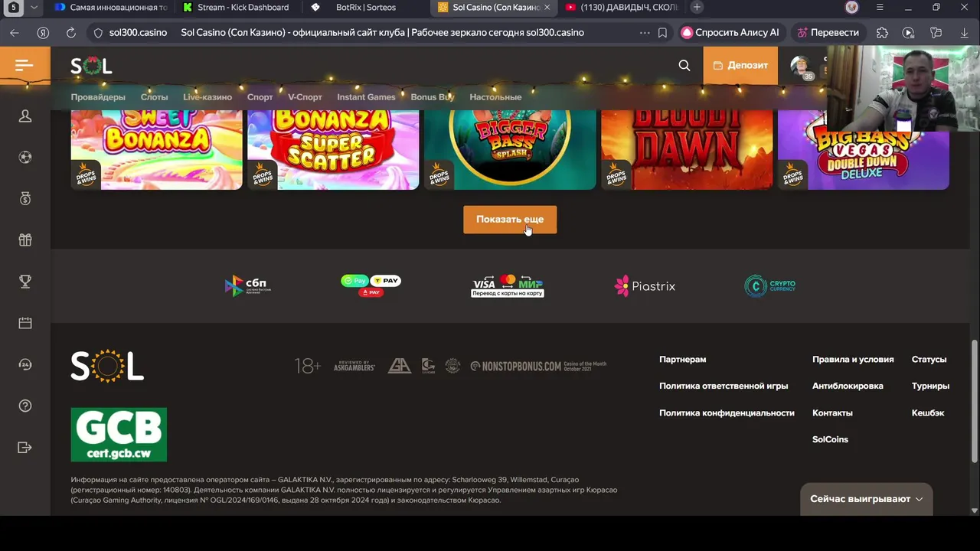Click the orange "Депозит" button
980x551 pixels.
click(740, 66)
